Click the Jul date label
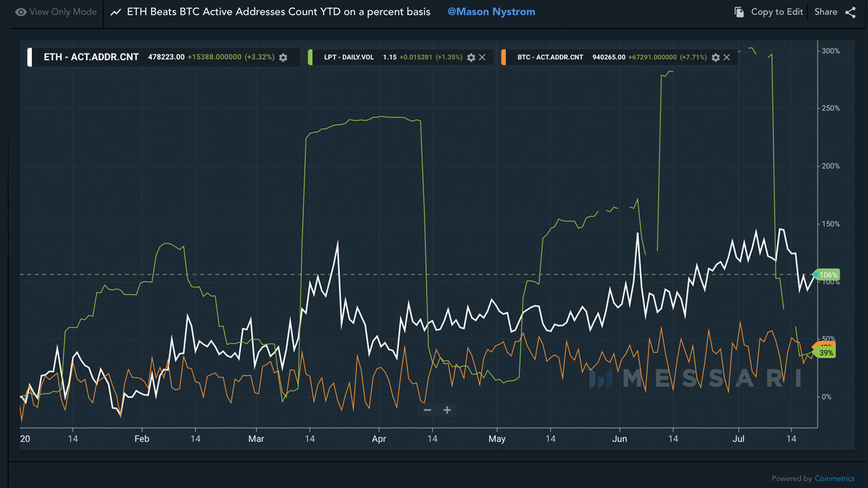The image size is (868, 488). click(738, 439)
